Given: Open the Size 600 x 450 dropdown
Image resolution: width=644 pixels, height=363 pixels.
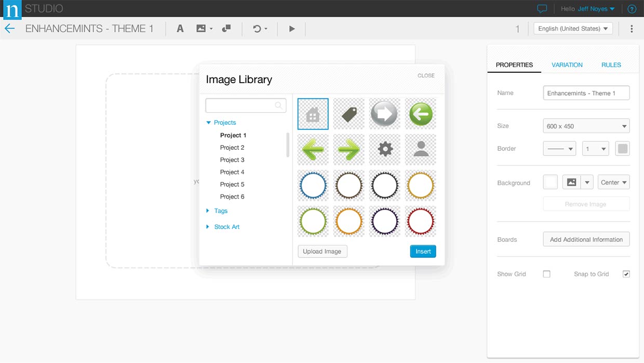Looking at the screenshot, I should (x=586, y=126).
